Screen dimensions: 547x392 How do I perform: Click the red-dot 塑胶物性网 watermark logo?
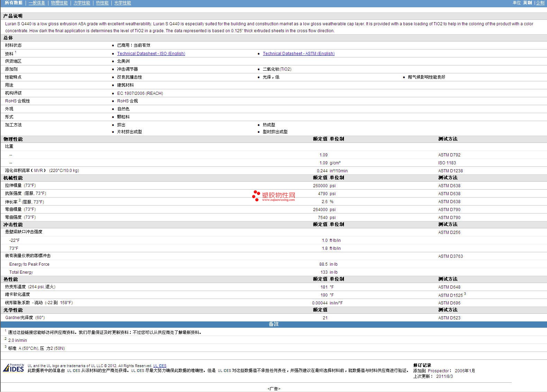click(274, 196)
